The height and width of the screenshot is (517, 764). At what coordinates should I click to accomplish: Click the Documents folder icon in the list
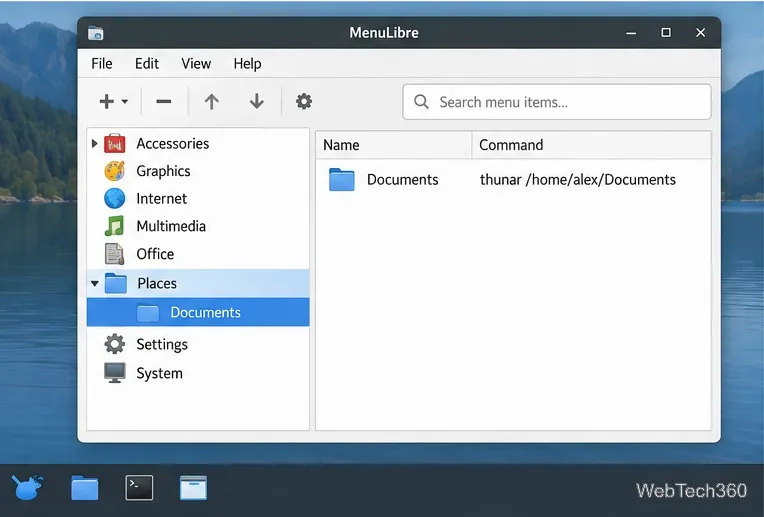click(x=342, y=179)
